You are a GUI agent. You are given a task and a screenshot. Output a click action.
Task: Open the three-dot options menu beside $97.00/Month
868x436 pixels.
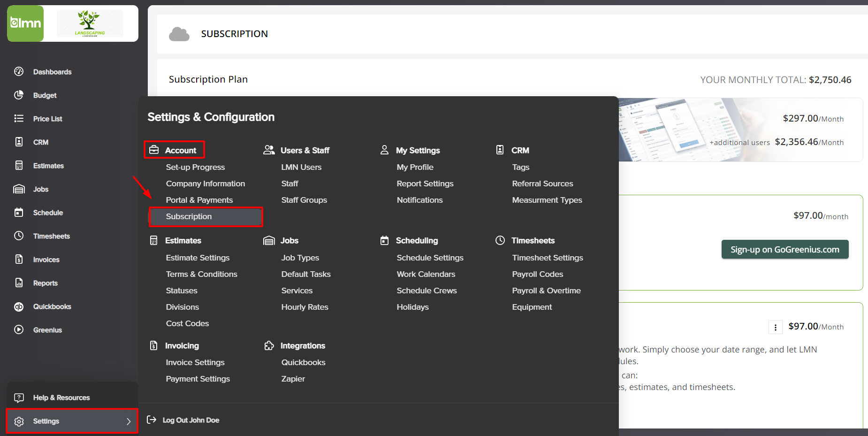point(775,327)
